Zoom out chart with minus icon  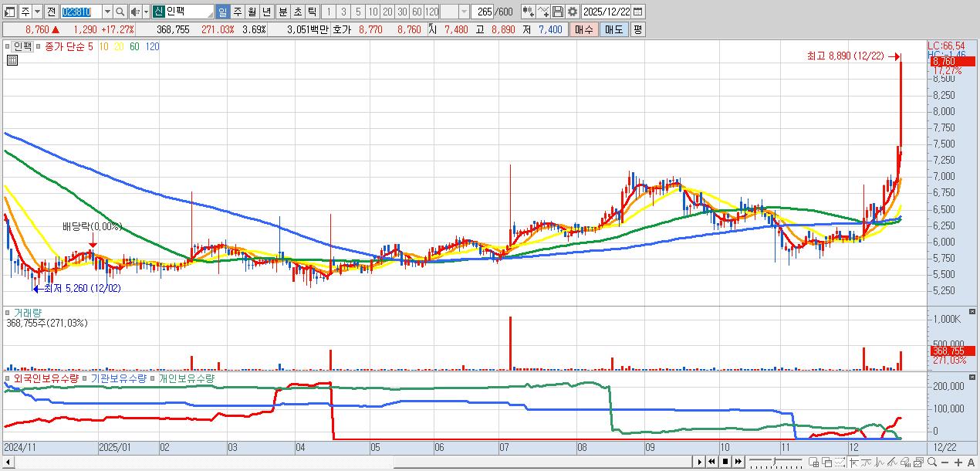(x=945, y=463)
